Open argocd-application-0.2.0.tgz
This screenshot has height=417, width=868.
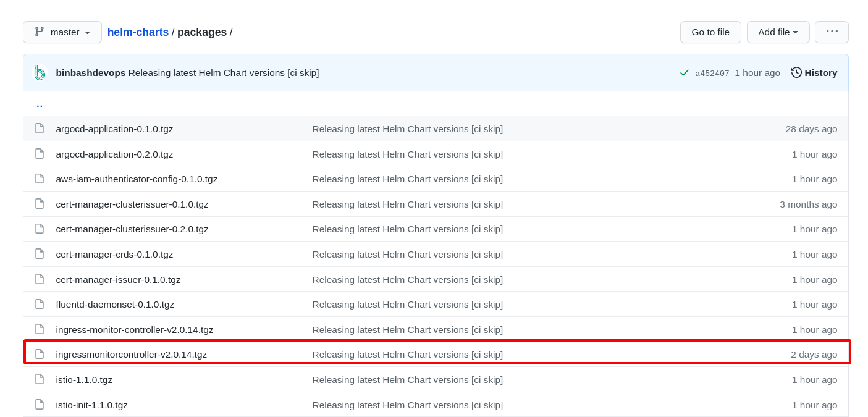click(114, 154)
